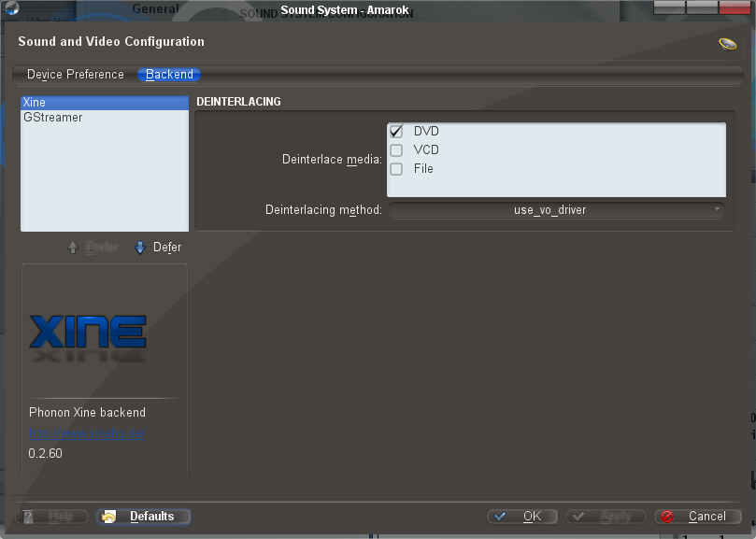Switch to the Device Preference tab

pyautogui.click(x=75, y=74)
